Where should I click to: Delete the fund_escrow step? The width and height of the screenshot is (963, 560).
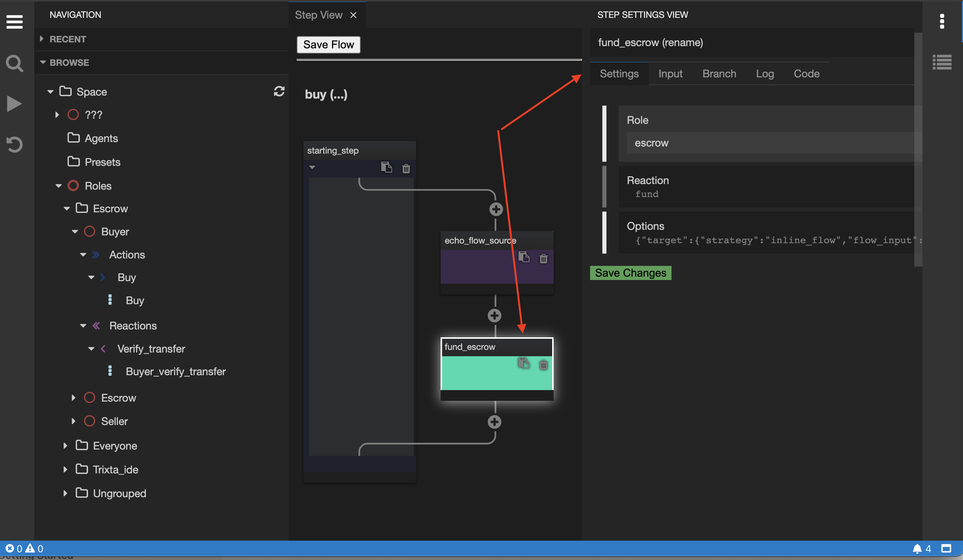click(544, 365)
